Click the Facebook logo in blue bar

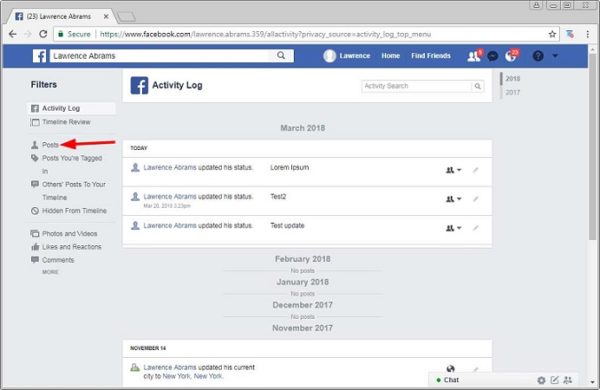(39, 56)
